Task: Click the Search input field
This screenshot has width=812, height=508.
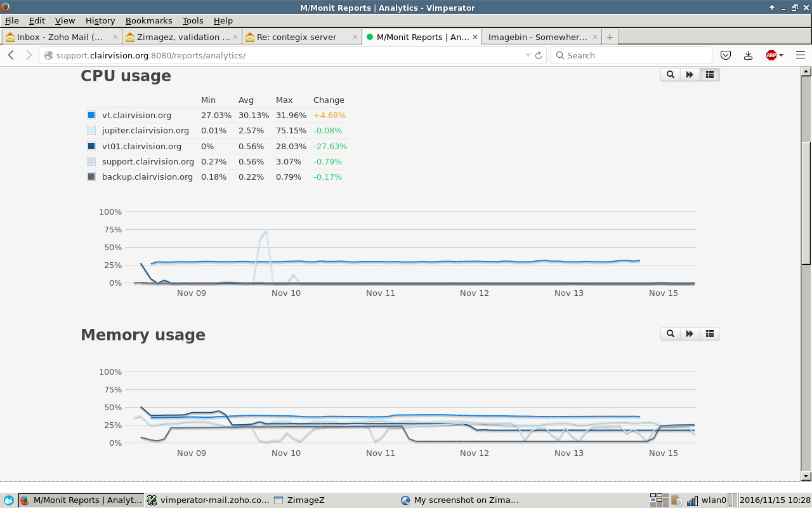Action: pos(631,55)
